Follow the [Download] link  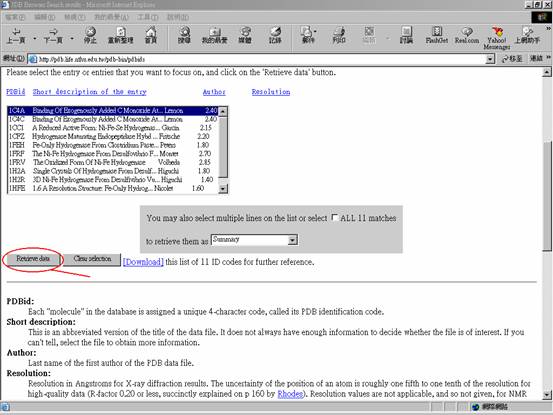143,262
